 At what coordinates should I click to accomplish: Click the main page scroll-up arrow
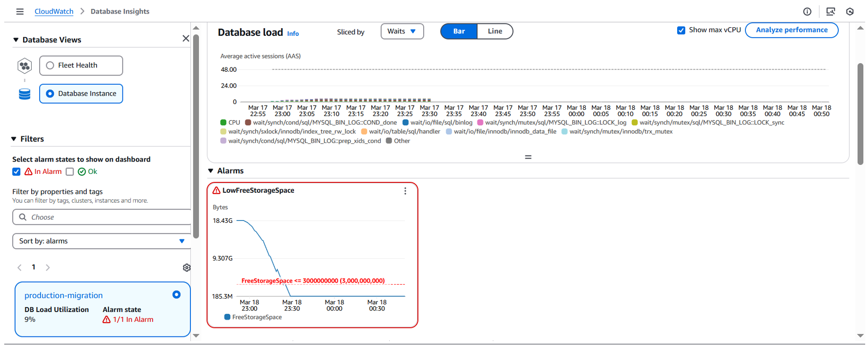[x=860, y=28]
